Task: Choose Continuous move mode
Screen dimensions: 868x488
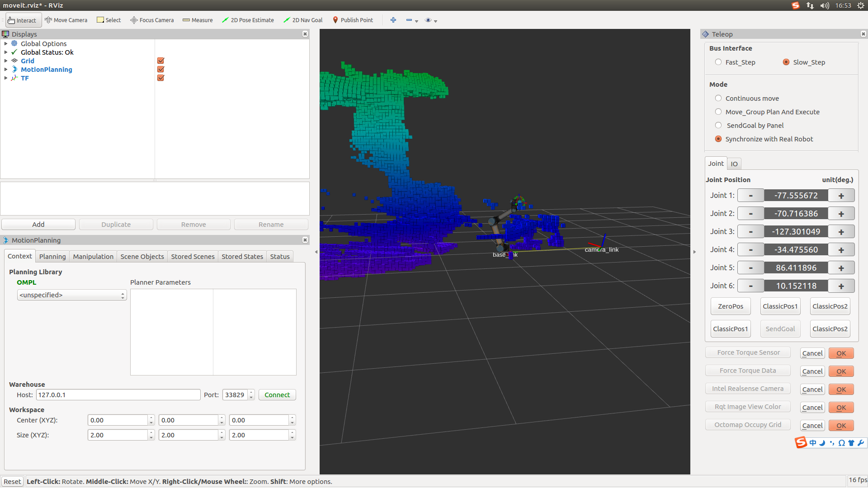Action: point(718,98)
